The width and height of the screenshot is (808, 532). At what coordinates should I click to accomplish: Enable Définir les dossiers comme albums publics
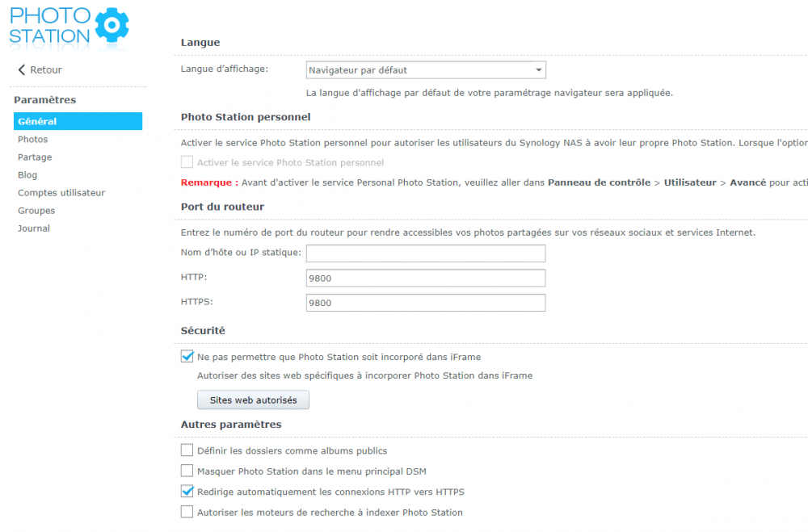click(x=187, y=450)
